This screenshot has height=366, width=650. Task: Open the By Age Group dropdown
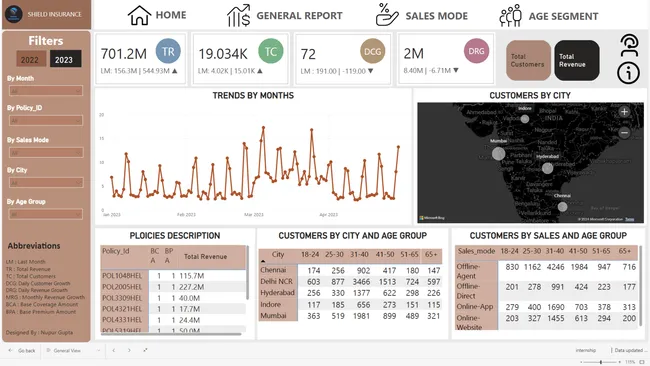pyautogui.click(x=46, y=214)
